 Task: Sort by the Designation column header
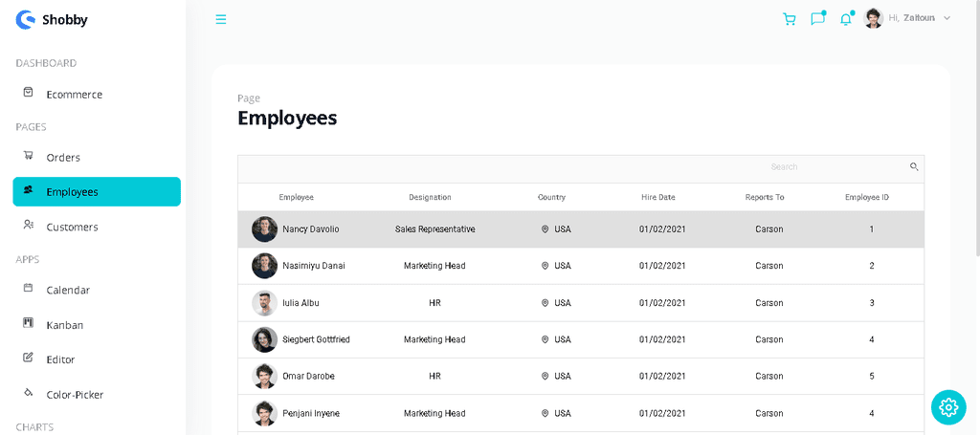point(430,197)
